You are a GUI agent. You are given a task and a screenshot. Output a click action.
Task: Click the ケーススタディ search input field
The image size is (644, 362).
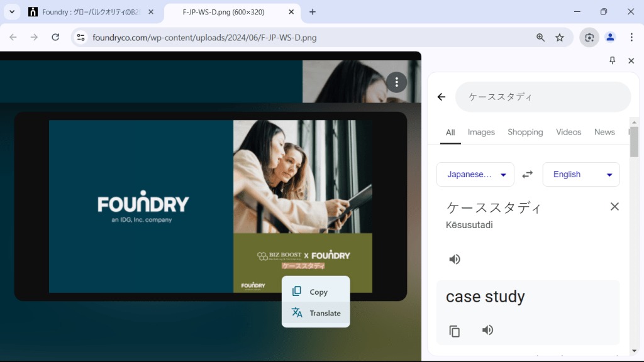(542, 96)
